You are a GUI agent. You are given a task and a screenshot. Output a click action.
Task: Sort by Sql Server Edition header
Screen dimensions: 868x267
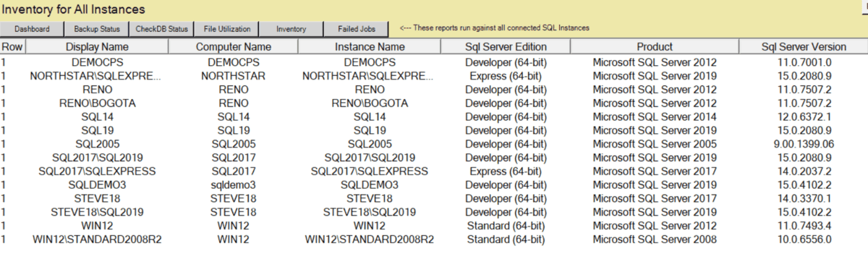pos(505,47)
